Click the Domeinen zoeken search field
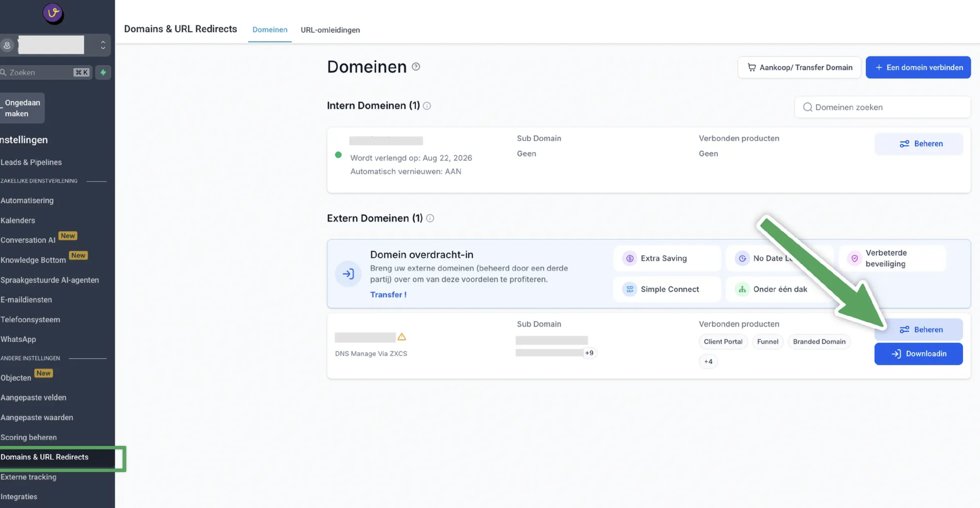The width and height of the screenshot is (980, 508). click(x=883, y=107)
